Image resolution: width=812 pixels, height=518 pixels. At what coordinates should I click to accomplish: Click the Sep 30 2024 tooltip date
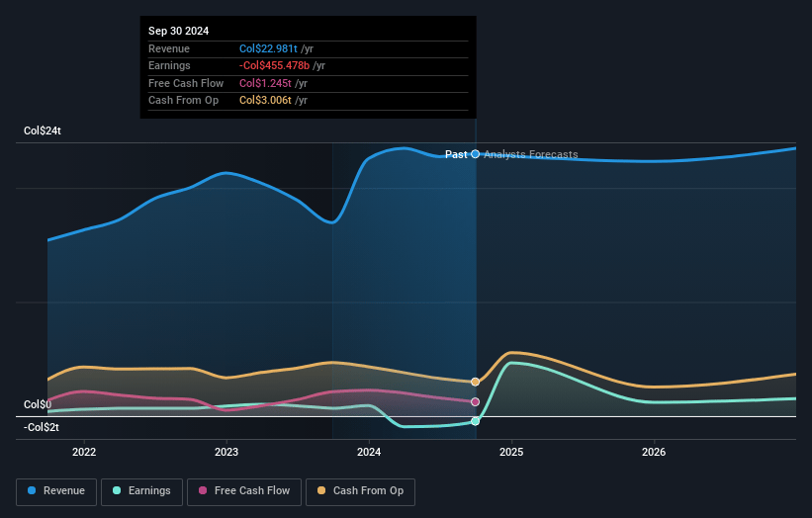(x=179, y=31)
